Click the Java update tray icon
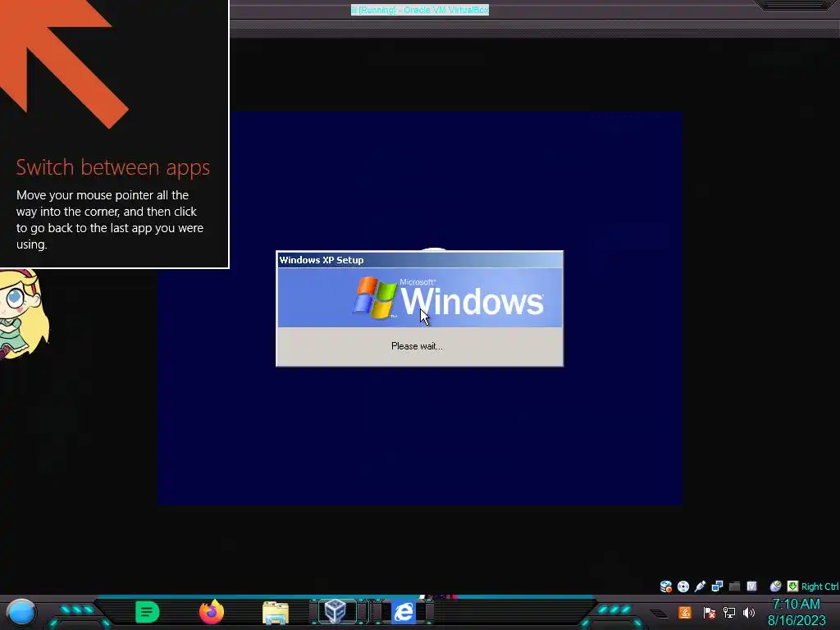Image resolution: width=840 pixels, height=630 pixels. click(685, 612)
